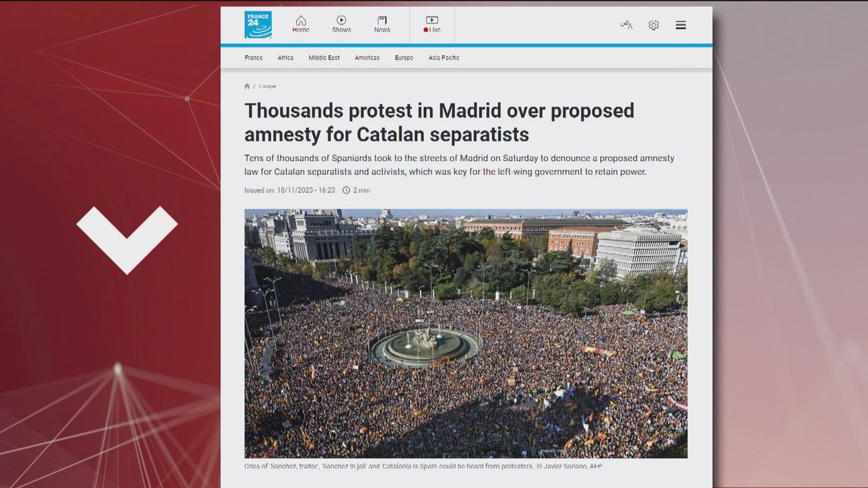Switch to the Americas tab
Screen dimensions: 868x488
click(367, 57)
